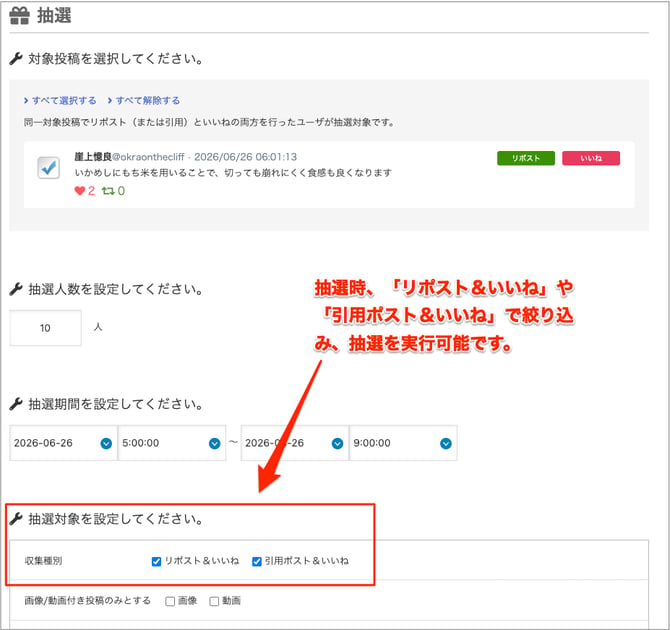Open the end time dropdown 9:00:00
This screenshot has height=630, width=670.
coord(403,443)
